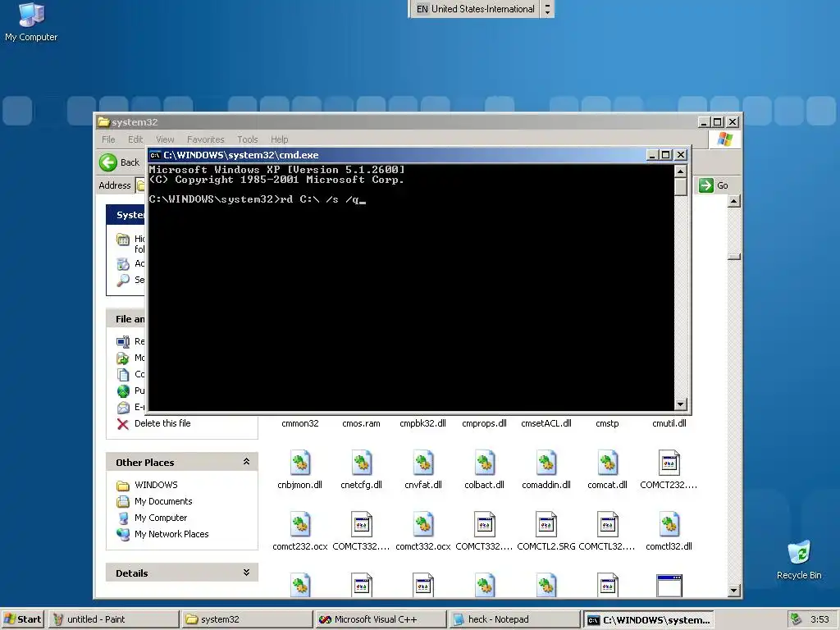Select the cnvfat.dll file icon
840x630 pixels.
pos(422,463)
